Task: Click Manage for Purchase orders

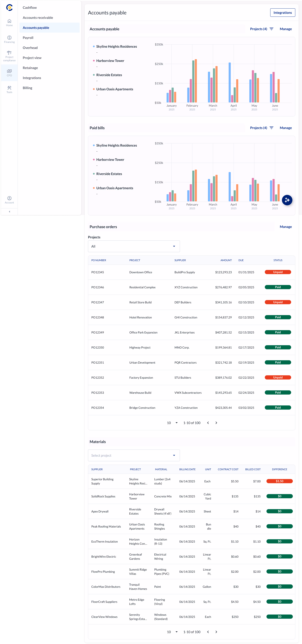Action: 286,227
